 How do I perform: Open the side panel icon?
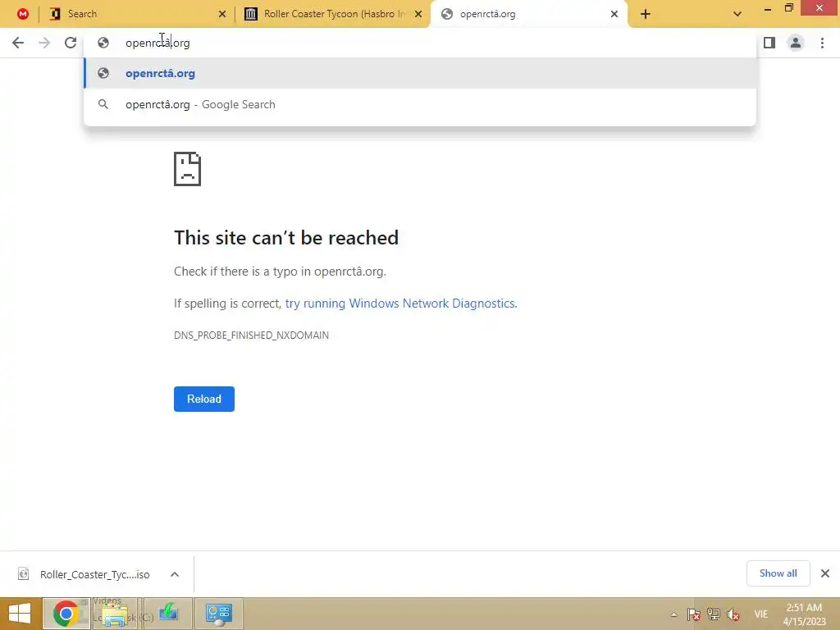769,43
